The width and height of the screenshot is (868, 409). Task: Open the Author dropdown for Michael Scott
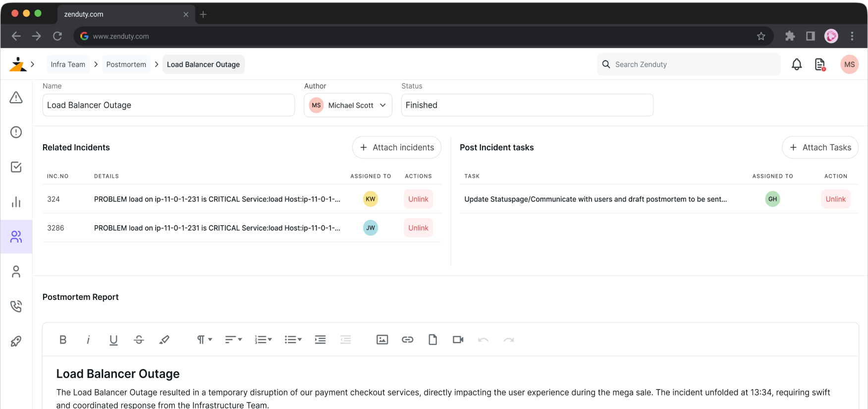click(348, 105)
